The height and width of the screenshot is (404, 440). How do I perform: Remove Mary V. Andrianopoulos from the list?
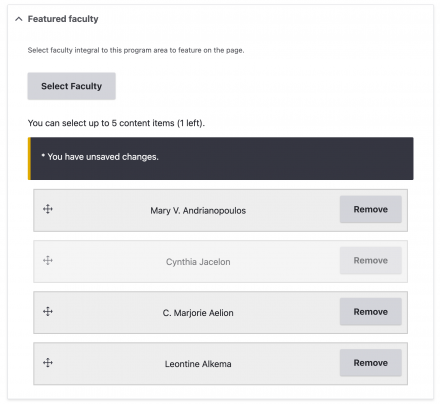pos(371,209)
